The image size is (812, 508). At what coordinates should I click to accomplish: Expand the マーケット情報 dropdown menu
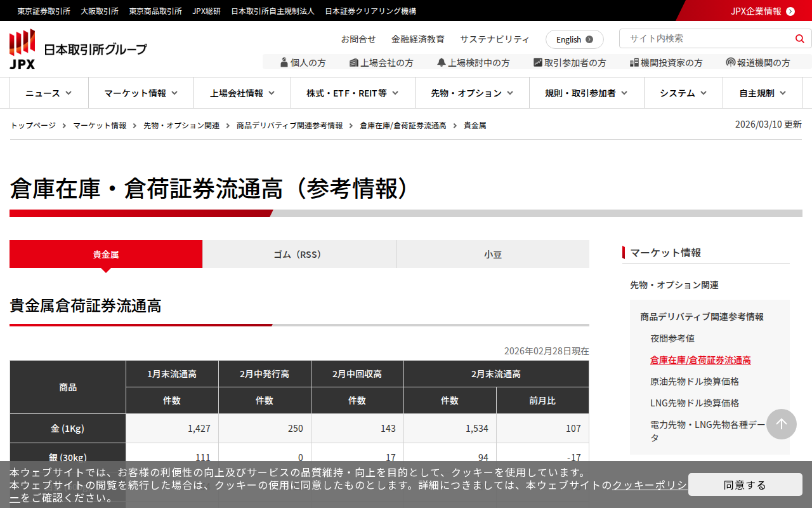click(141, 93)
